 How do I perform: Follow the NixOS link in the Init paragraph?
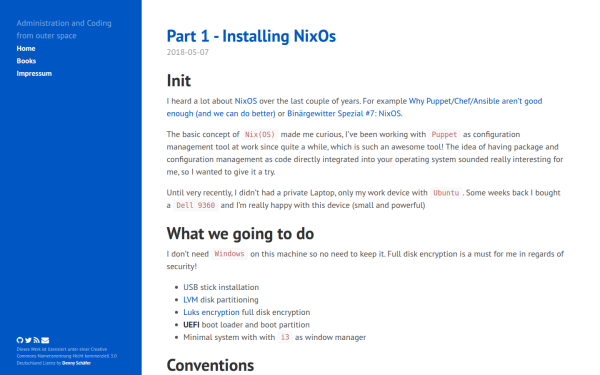tap(246, 101)
